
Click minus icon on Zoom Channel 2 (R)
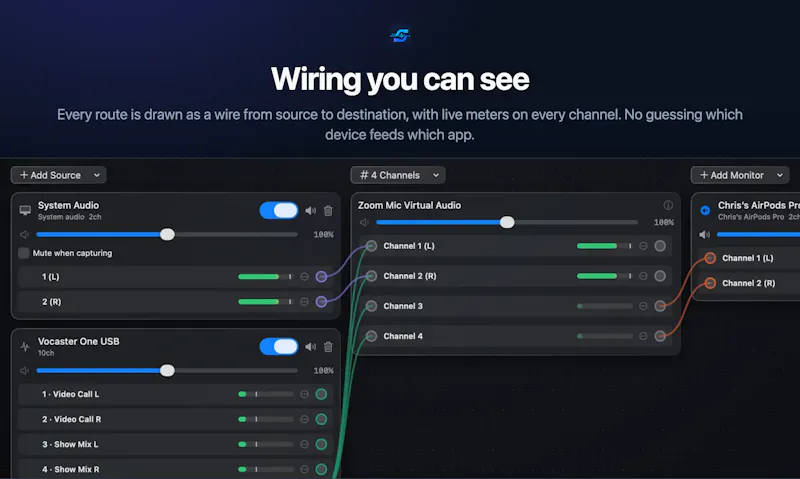(643, 276)
